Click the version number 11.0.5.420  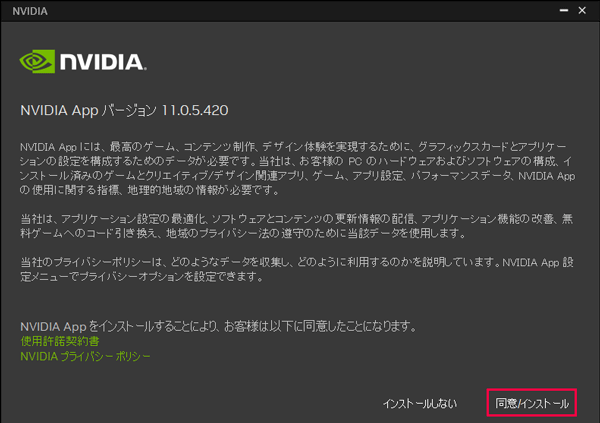point(195,110)
